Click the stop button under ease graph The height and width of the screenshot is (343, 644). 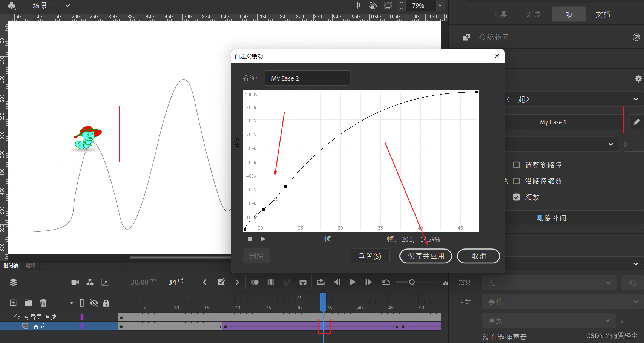tap(250, 239)
